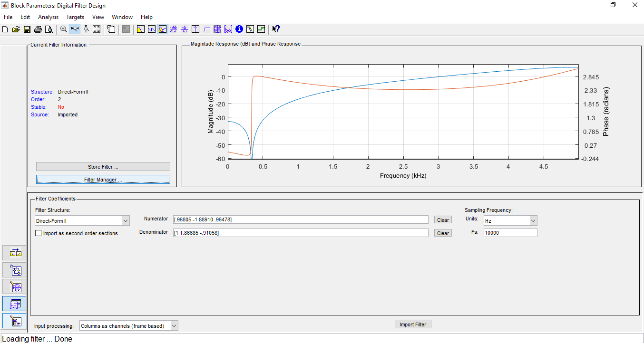Screen dimensions: 644x343
Task: Show the Magnitude Response Estimate
Action: pos(250,29)
